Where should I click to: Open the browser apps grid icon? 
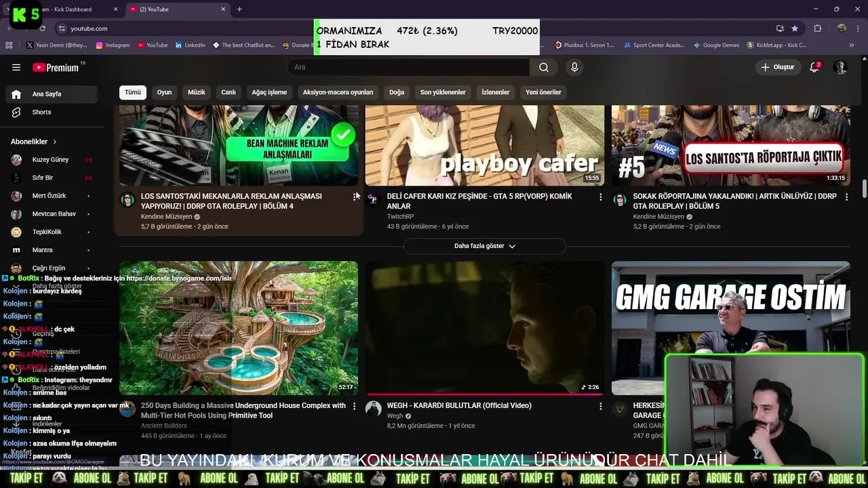(x=9, y=45)
